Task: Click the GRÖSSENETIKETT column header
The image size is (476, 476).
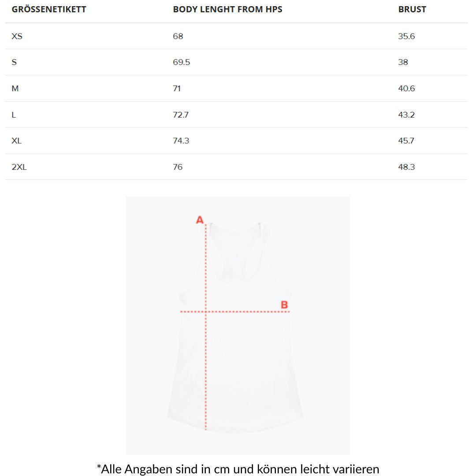Action: coord(49,9)
